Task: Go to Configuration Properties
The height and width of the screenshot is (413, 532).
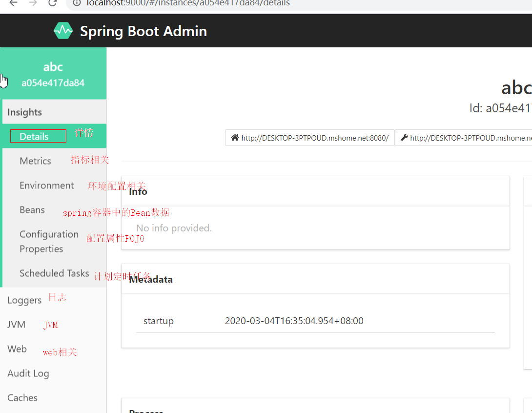Action: [x=49, y=241]
